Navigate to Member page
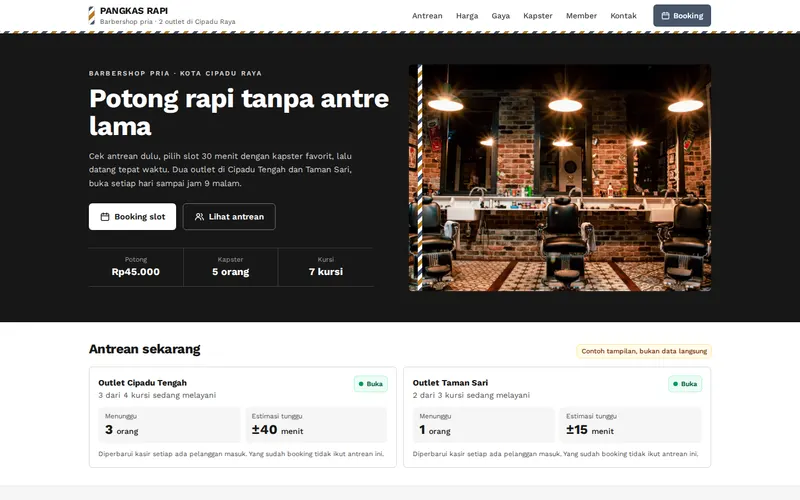This screenshot has width=800, height=500. click(581, 16)
